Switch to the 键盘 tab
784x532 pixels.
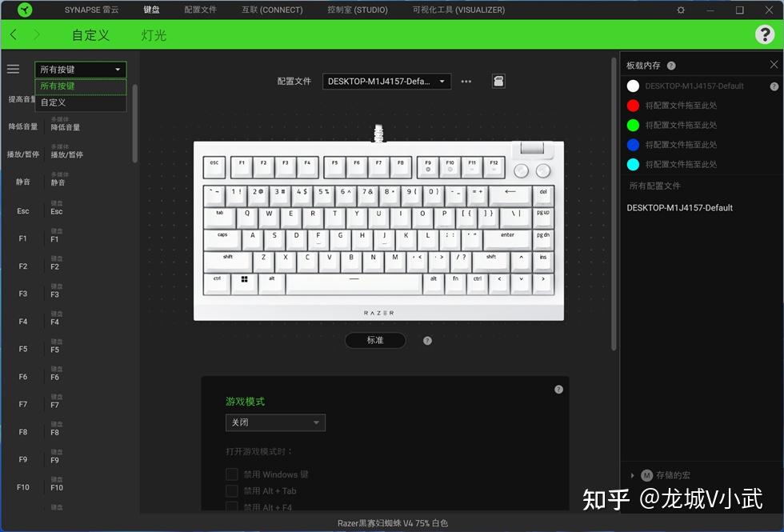click(x=151, y=10)
